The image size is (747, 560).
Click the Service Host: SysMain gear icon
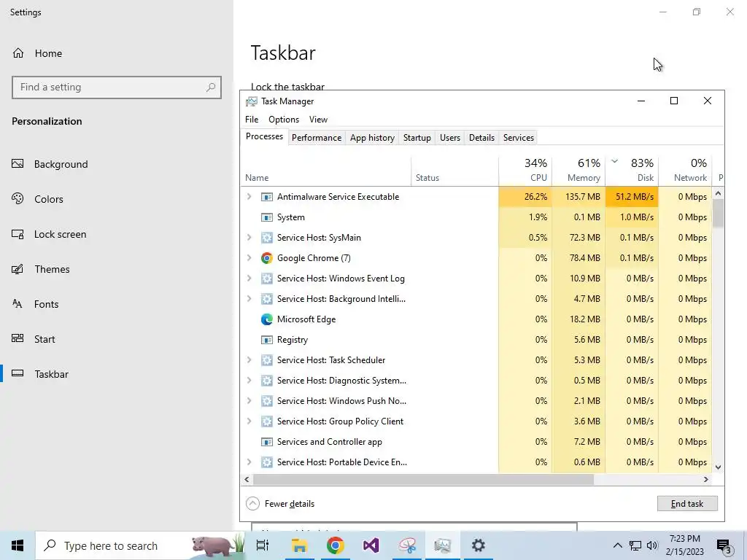267,238
